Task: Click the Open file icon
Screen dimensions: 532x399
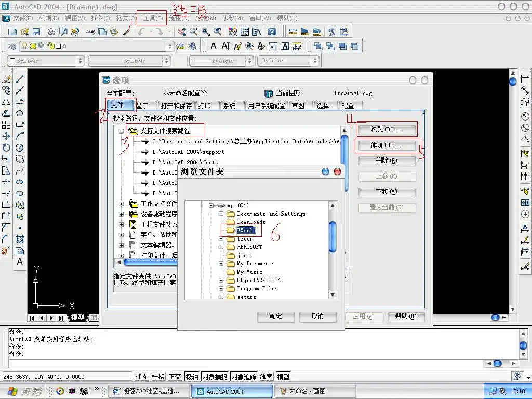Action: pos(24,32)
